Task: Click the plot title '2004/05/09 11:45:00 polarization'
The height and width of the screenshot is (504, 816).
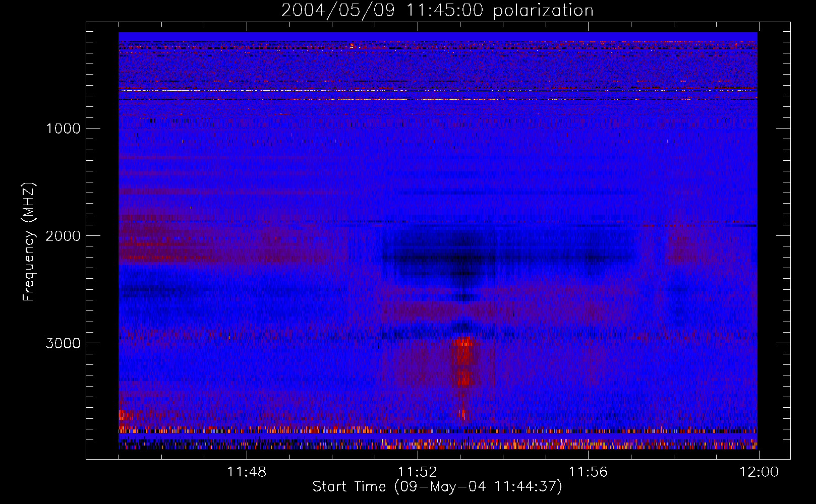Action: click(437, 11)
